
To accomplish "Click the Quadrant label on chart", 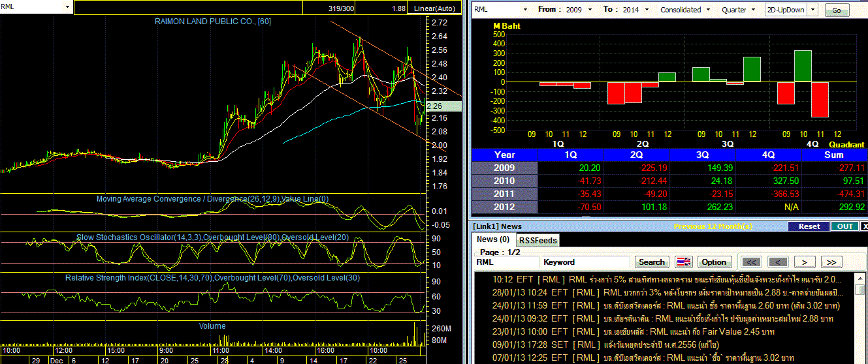I will click(846, 144).
